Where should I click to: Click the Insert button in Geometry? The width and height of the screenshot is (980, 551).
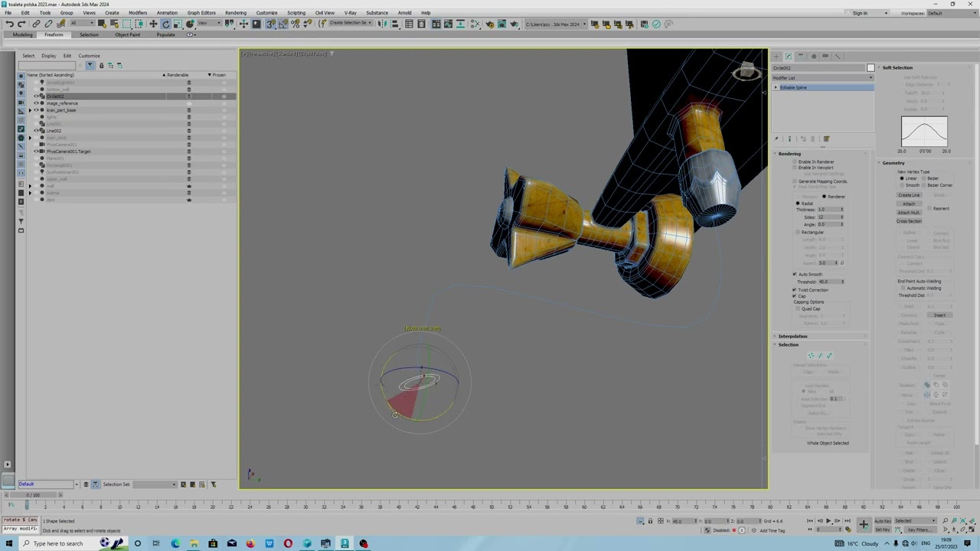pyautogui.click(x=939, y=315)
